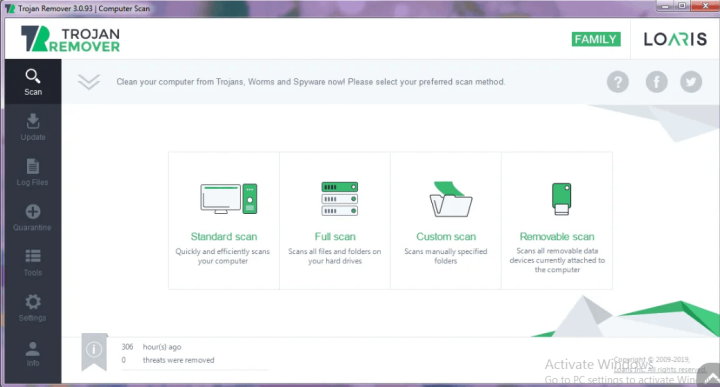Click the info bookmark icon
Image resolution: width=720 pixels, height=387 pixels.
94,352
